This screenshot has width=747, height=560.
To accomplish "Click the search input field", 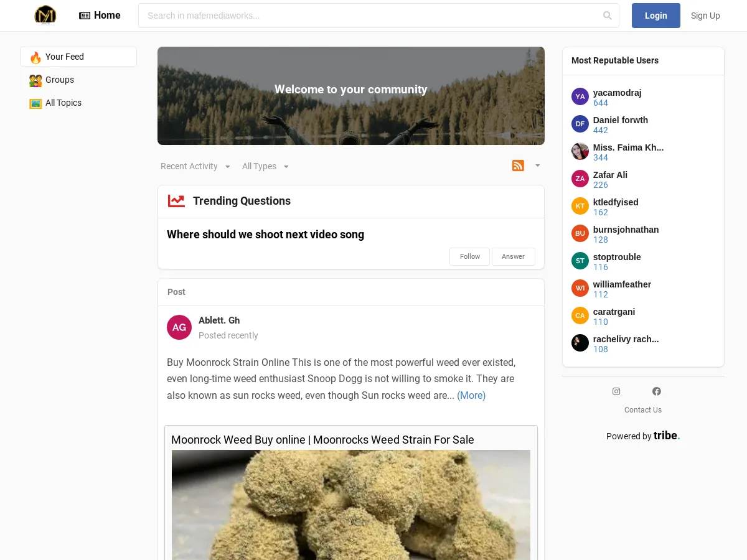I will point(370,16).
